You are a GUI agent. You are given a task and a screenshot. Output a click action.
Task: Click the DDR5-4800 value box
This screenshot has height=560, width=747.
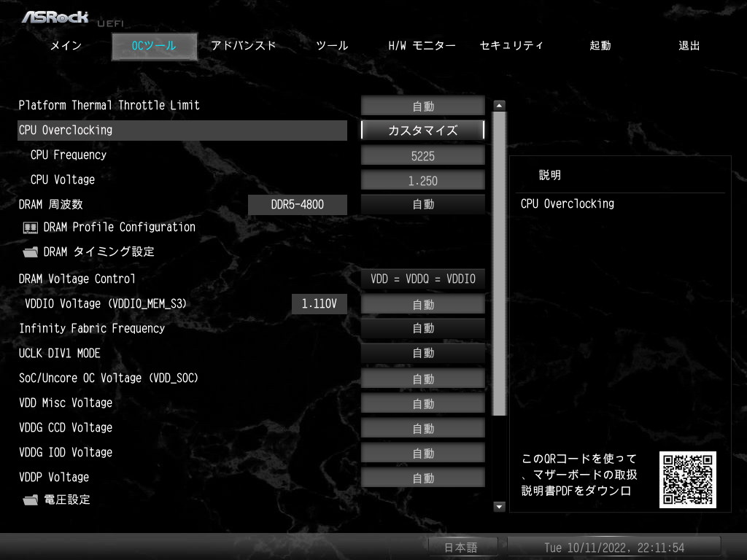pyautogui.click(x=298, y=204)
